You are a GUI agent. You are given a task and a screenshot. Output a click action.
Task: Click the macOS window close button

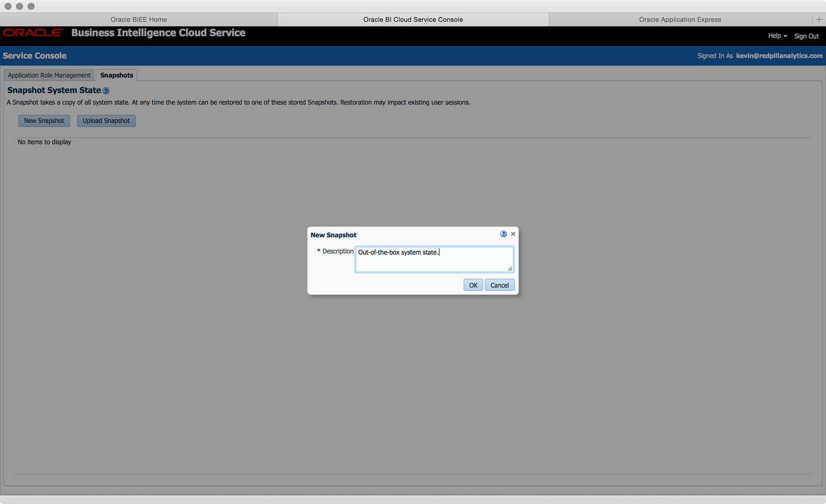[x=8, y=6]
